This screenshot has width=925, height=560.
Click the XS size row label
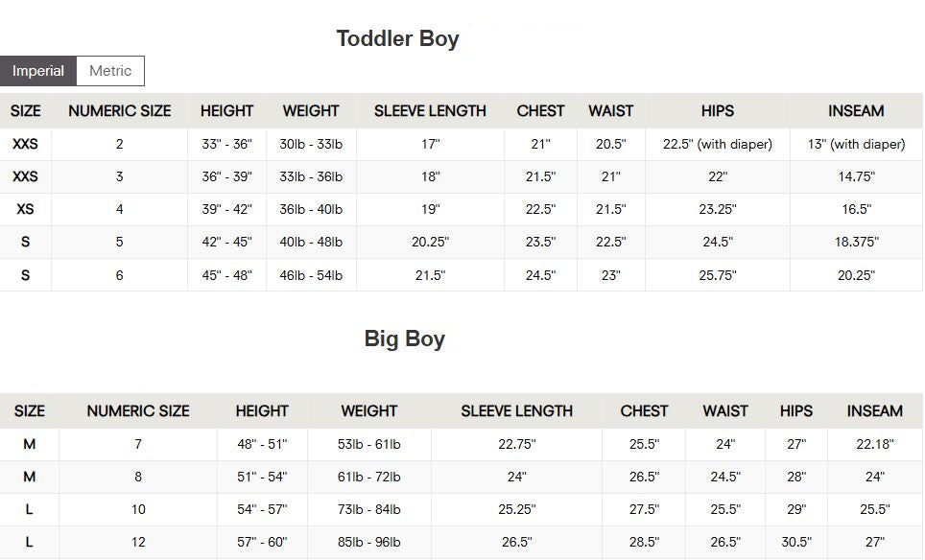click(x=26, y=210)
